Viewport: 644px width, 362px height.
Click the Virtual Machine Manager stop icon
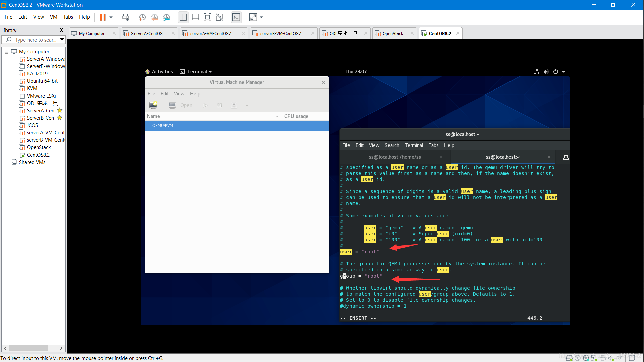pyautogui.click(x=234, y=105)
